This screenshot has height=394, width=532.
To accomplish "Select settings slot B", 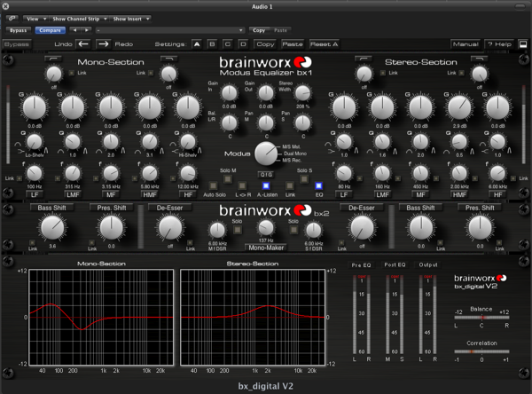I will tap(211, 43).
